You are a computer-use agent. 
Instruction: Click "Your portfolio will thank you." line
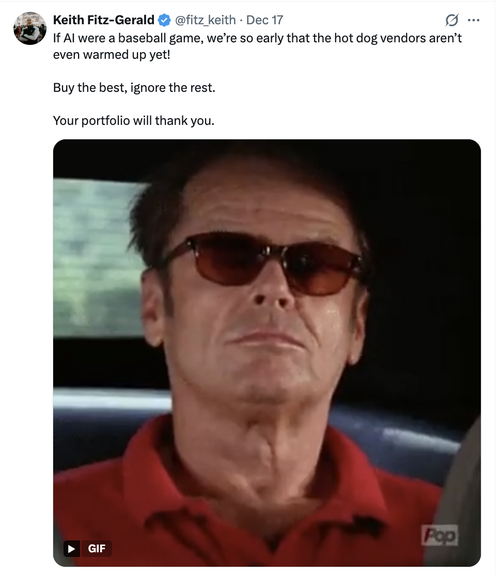[x=134, y=121]
